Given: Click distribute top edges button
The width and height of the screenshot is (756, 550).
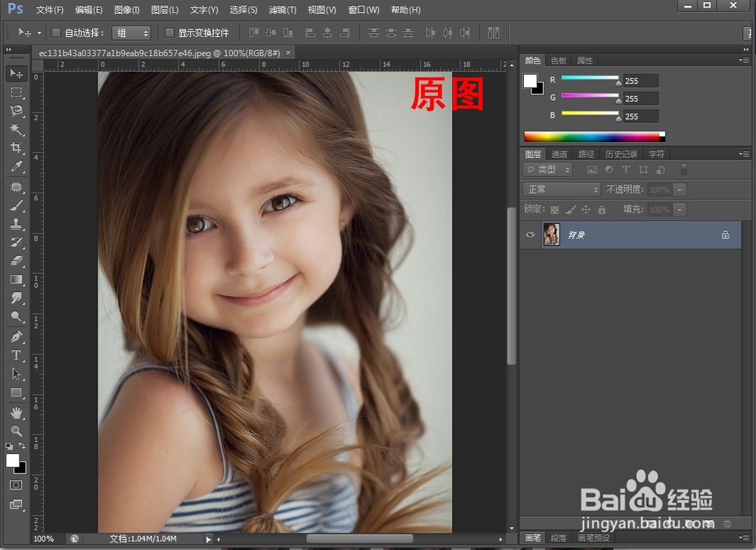Looking at the screenshot, I should pos(373,33).
